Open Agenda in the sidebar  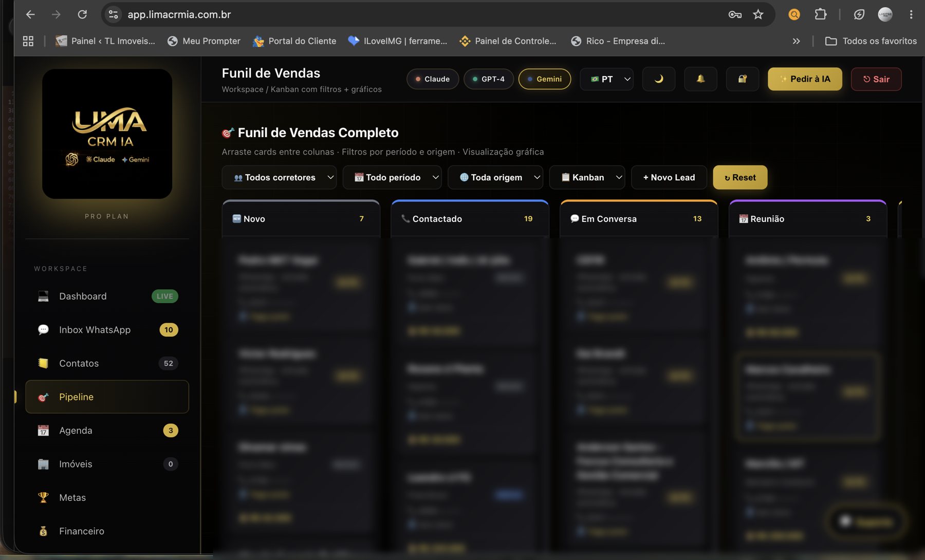pyautogui.click(x=107, y=431)
